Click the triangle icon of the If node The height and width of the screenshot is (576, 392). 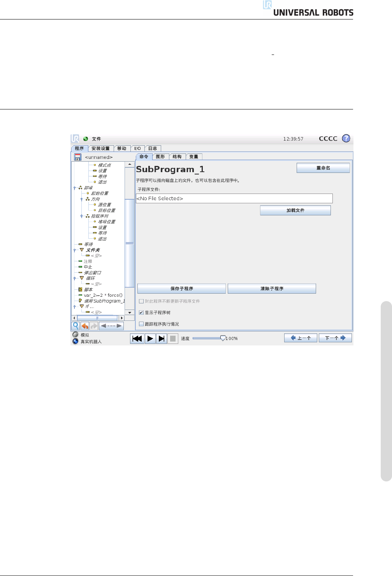(82, 306)
